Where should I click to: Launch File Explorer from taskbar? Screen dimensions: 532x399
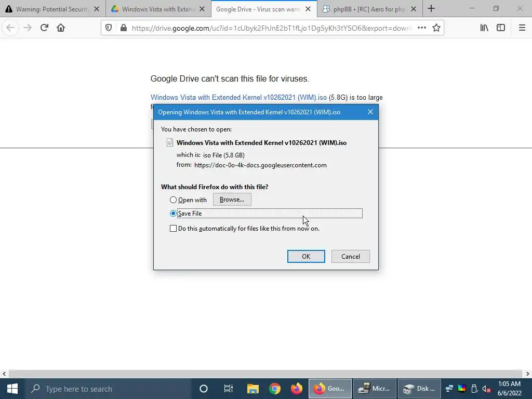(x=253, y=389)
